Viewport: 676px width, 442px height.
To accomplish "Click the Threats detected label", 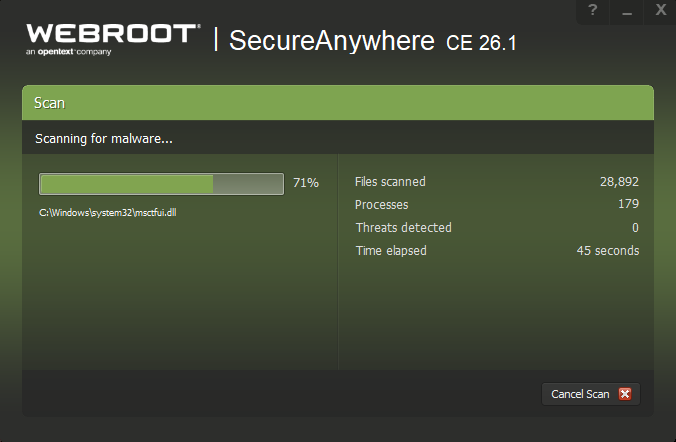I will [403, 228].
